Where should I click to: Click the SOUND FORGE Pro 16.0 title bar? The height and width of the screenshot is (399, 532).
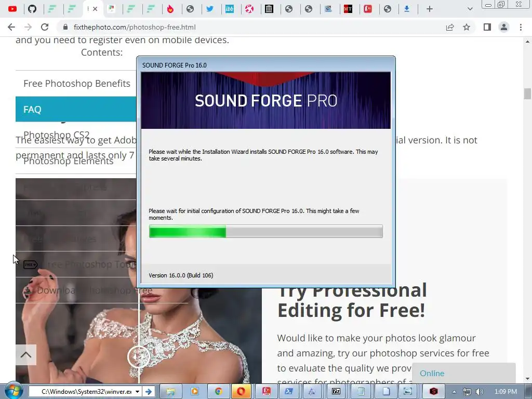click(265, 65)
